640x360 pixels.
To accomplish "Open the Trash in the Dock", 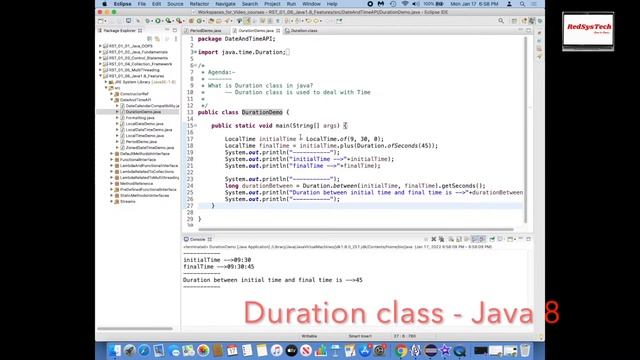I will pos(525,350).
